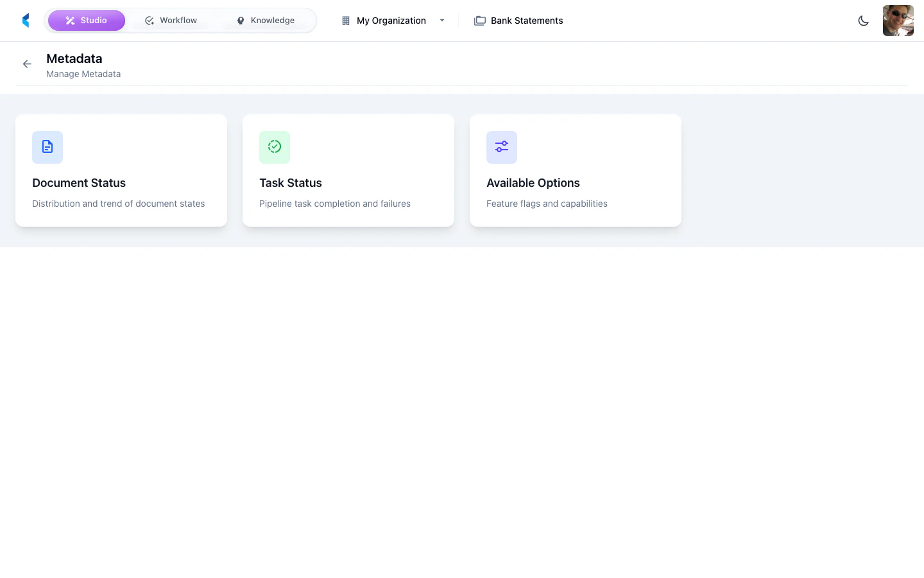Expand the organization selector chevron

[x=442, y=21]
